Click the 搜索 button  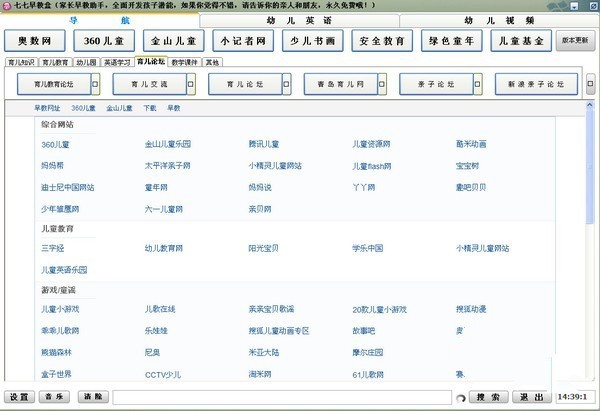pos(489,397)
